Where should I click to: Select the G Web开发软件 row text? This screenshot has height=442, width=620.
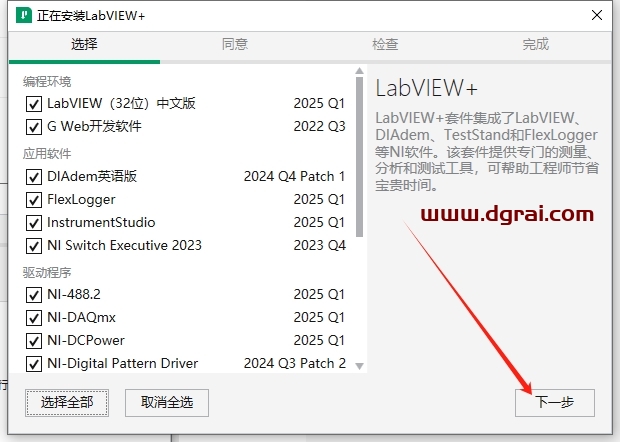point(94,127)
